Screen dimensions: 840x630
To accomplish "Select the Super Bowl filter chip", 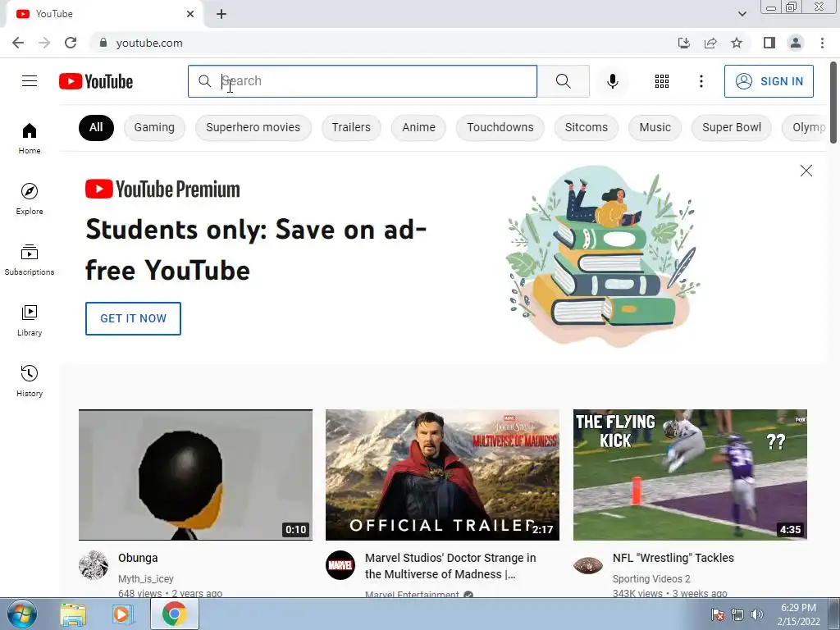I will (x=731, y=127).
